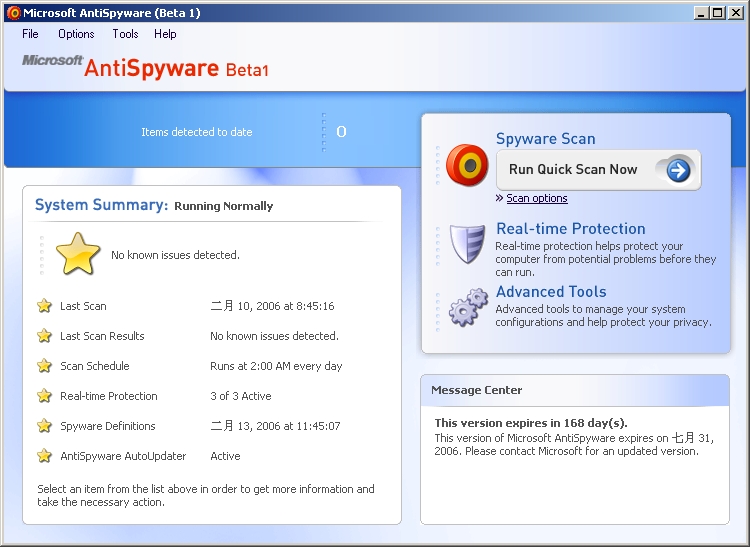Click the large star beside No known issues
Image resolution: width=750 pixels, height=547 pixels.
[78, 254]
